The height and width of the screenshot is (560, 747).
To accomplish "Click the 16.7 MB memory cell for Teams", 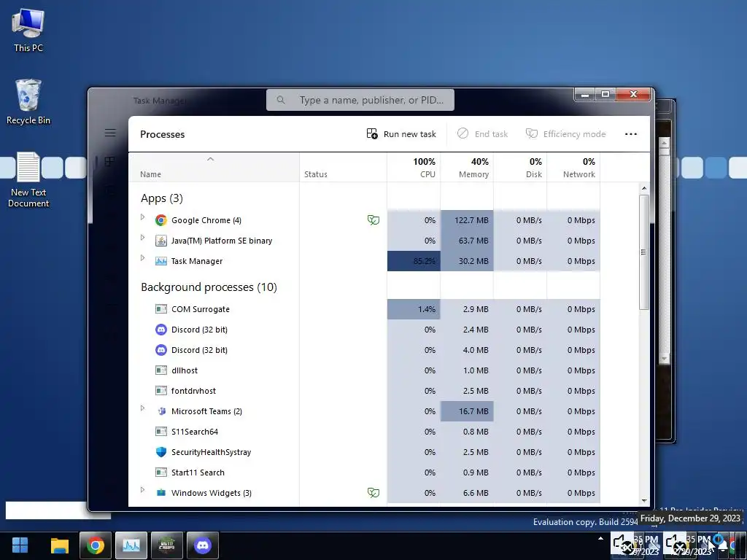I will [467, 411].
